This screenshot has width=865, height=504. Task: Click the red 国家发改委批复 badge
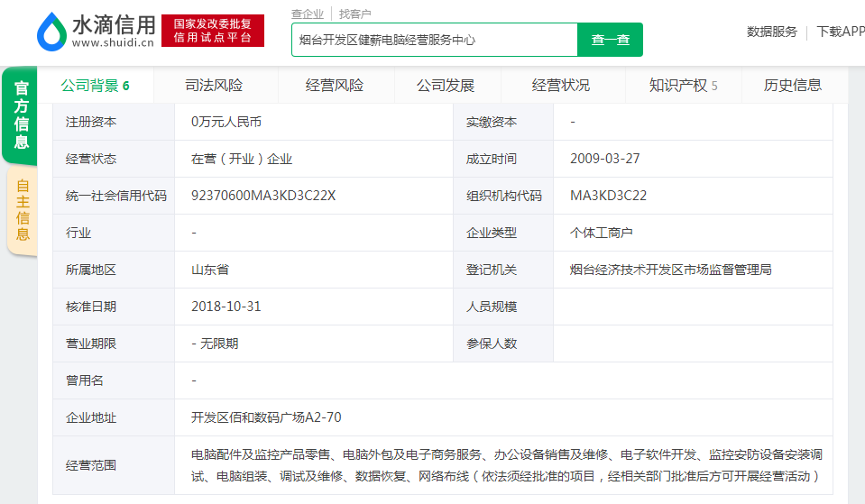coord(213,31)
